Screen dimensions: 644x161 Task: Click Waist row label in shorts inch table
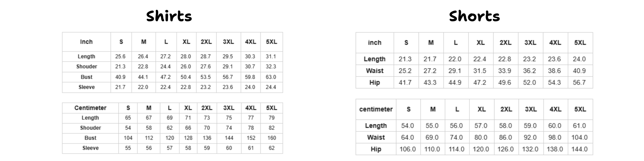coord(375,71)
